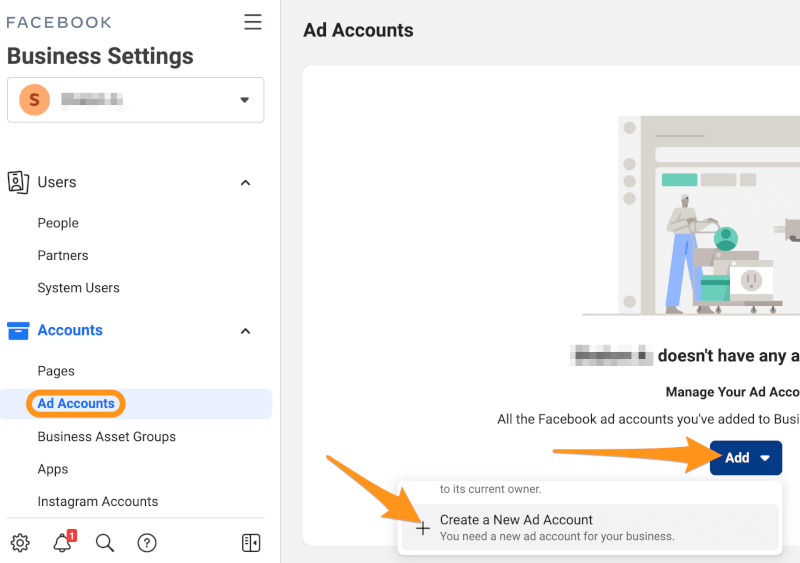This screenshot has width=800, height=563.
Task: Click the FACEBOOK logo text
Action: 59,22
